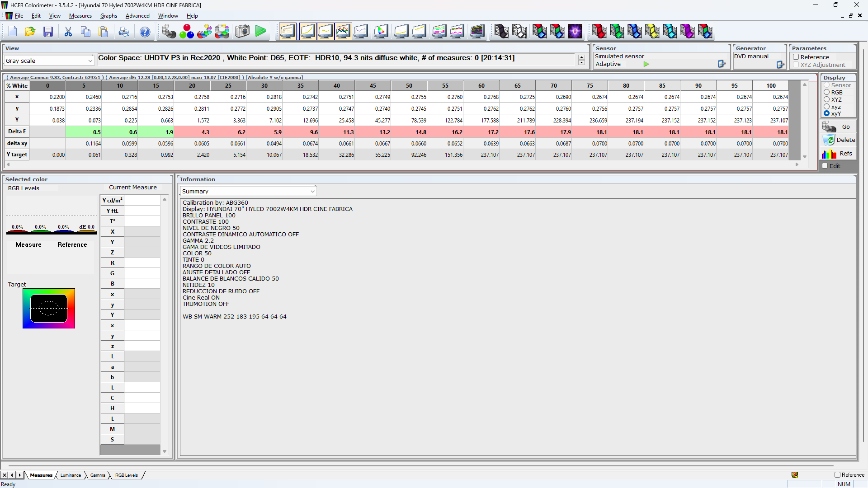
Task: Expand the color space description with the up arrow
Action: 581,56
